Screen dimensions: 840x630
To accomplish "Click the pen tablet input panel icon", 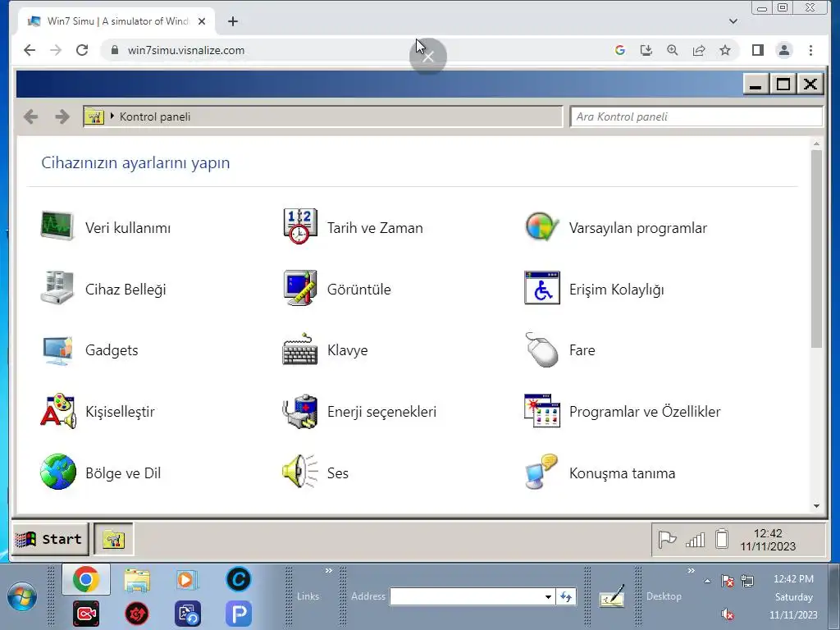I will [612, 596].
